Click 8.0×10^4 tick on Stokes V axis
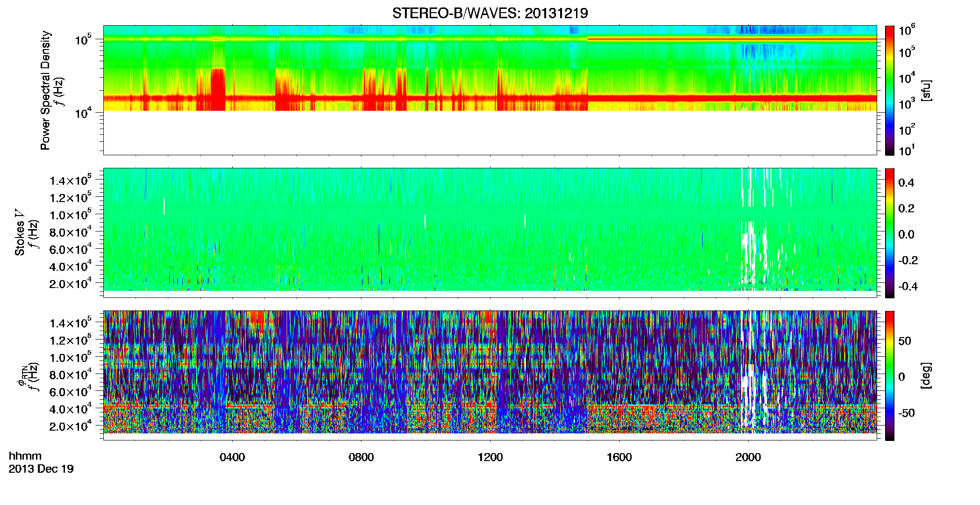 pyautogui.click(x=71, y=231)
